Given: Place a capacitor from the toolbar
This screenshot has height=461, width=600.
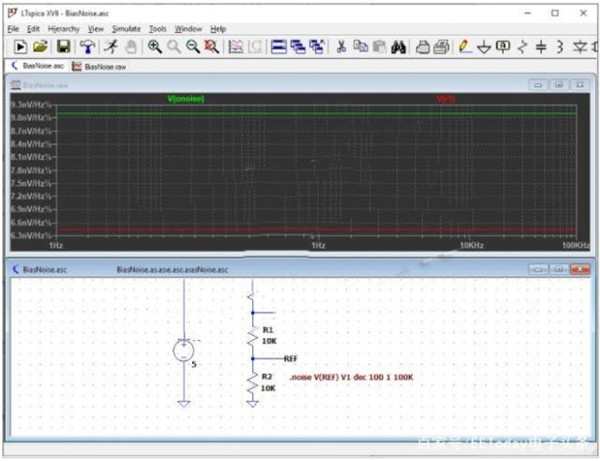Looking at the screenshot, I should 541,47.
